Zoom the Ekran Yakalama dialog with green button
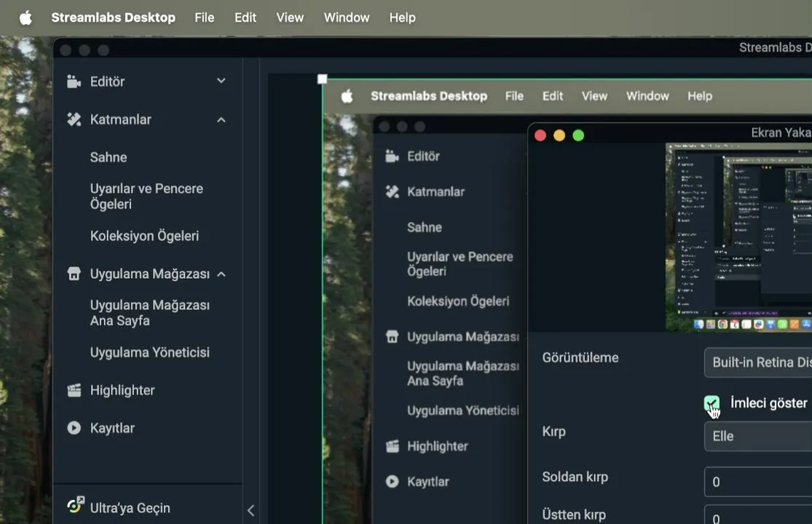Viewport: 812px width, 524px height. [578, 135]
